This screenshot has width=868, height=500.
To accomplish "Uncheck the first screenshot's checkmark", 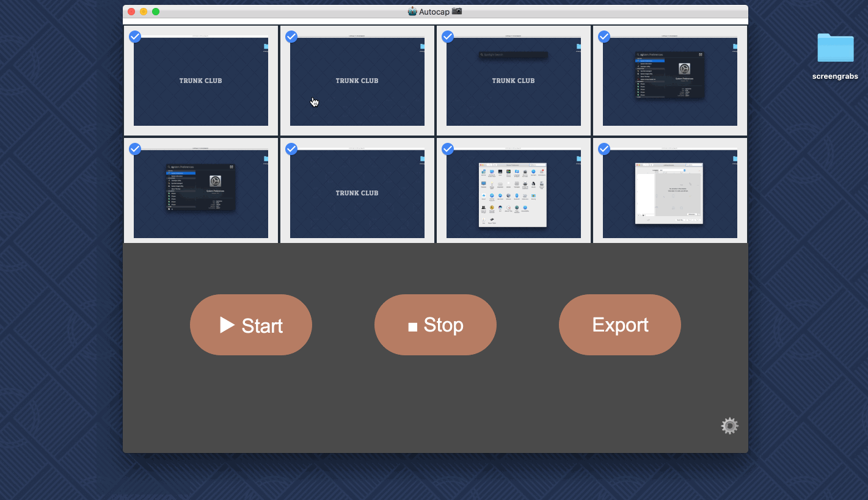I will click(x=135, y=37).
